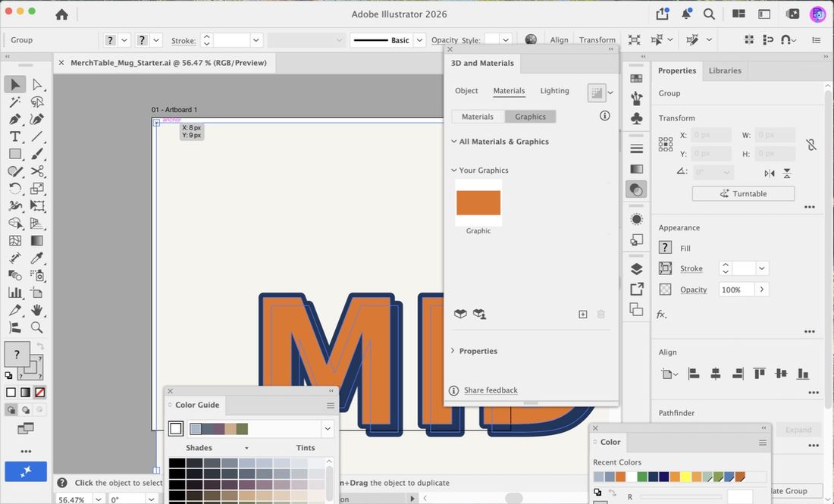This screenshot has width=834, height=504.
Task: Open the Search icon in title bar
Action: tap(709, 14)
